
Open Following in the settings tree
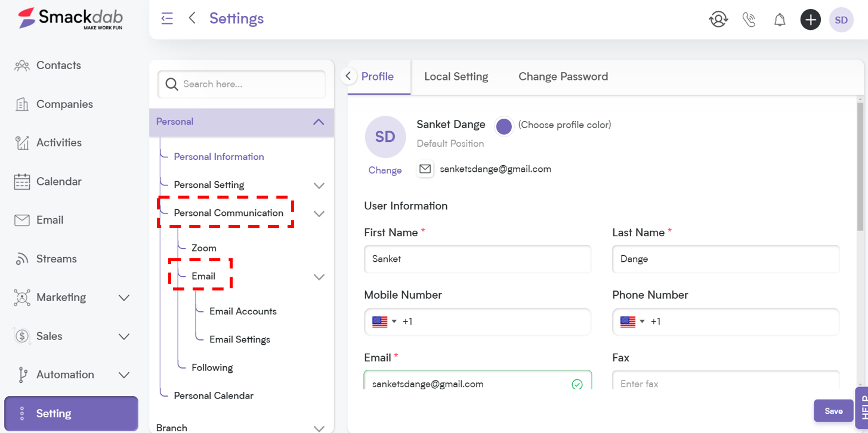click(212, 367)
